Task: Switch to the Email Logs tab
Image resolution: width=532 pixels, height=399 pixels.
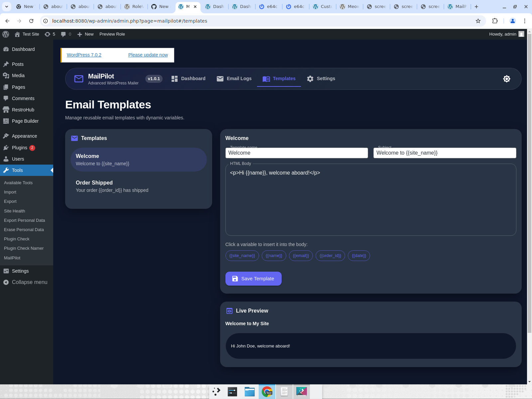Action: (234, 79)
